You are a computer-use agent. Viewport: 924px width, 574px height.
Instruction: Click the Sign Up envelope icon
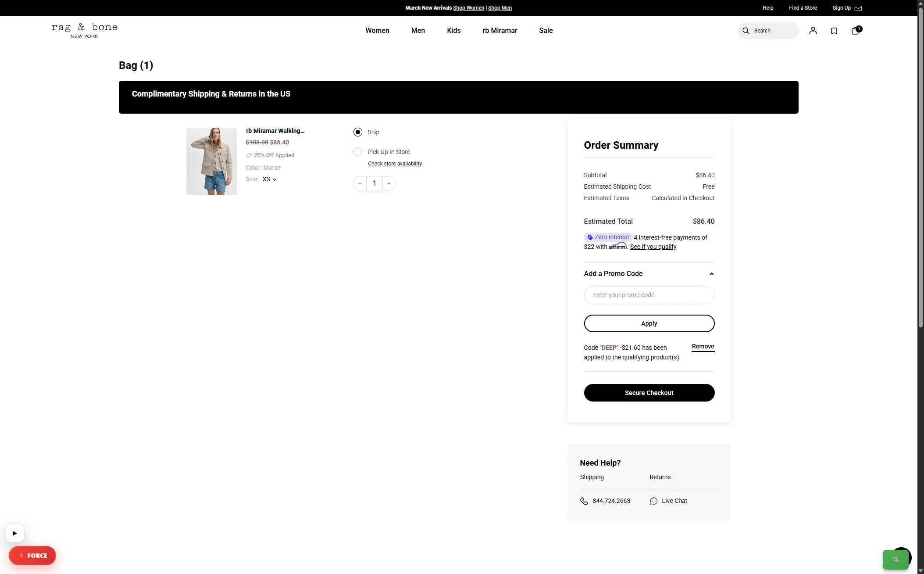coord(858,8)
